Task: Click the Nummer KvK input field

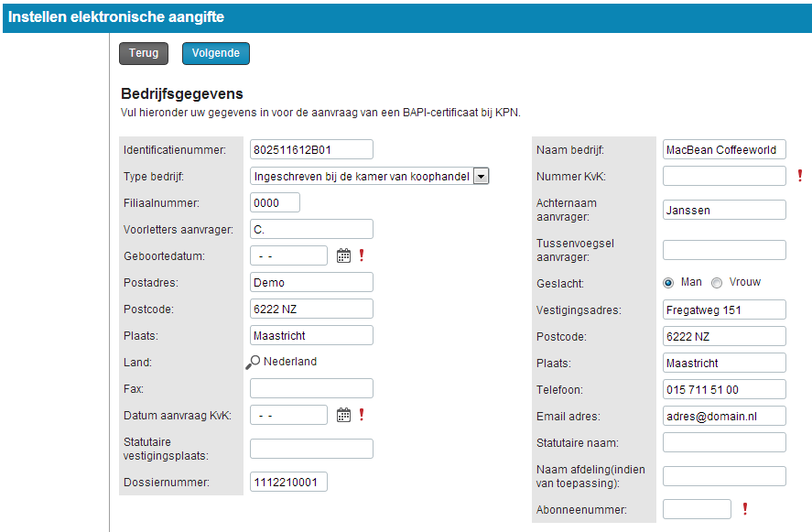Action: (724, 176)
